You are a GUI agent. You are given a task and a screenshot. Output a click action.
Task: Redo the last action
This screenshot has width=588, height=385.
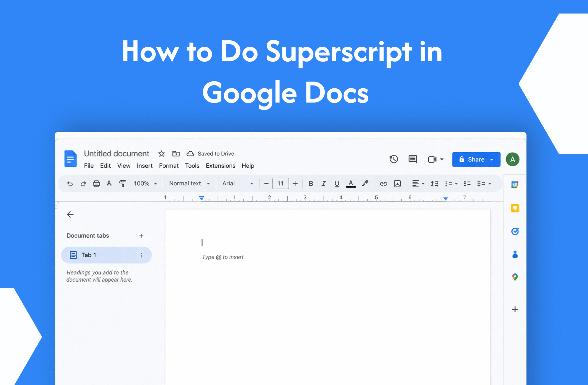[x=83, y=184]
